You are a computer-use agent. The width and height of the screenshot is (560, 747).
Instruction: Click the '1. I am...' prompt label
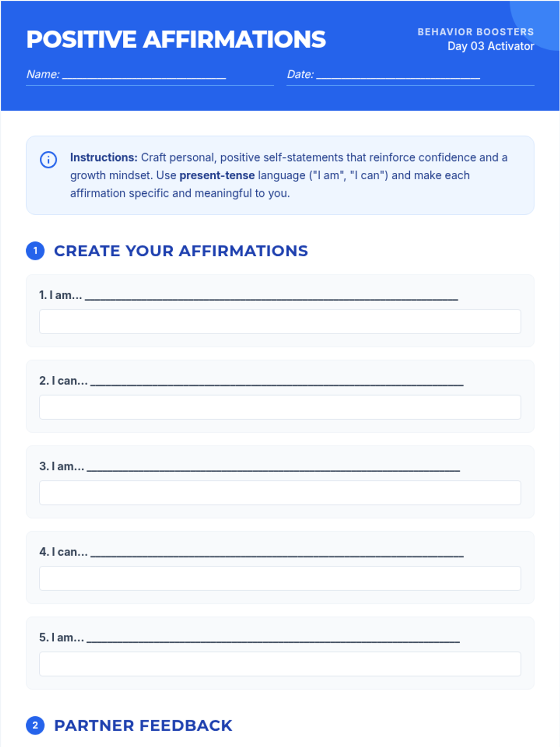pos(61,295)
